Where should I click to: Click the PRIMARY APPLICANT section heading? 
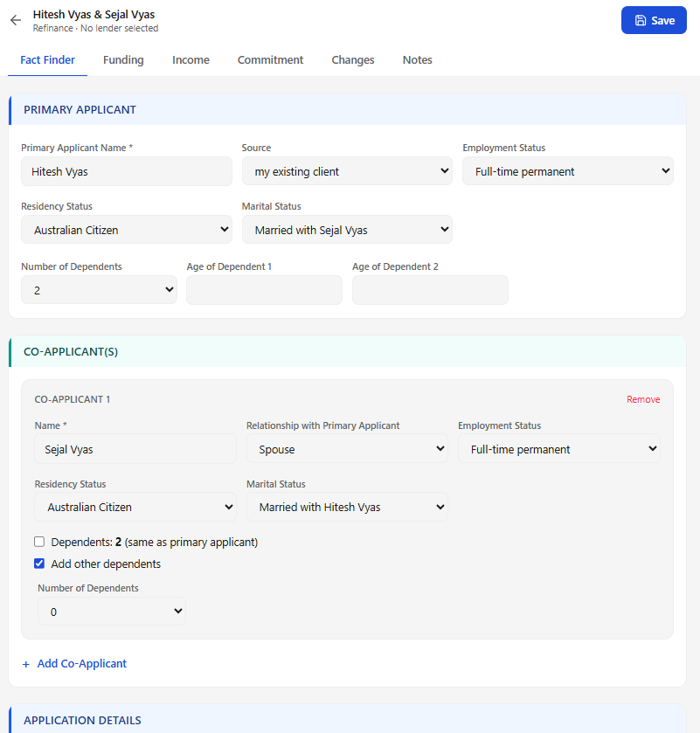click(80, 109)
